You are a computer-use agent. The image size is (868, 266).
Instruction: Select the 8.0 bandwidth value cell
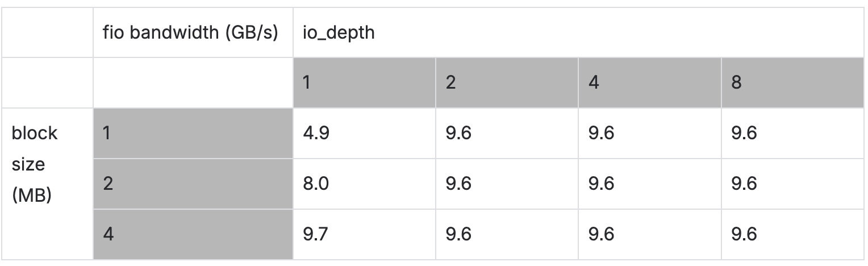[x=364, y=184]
